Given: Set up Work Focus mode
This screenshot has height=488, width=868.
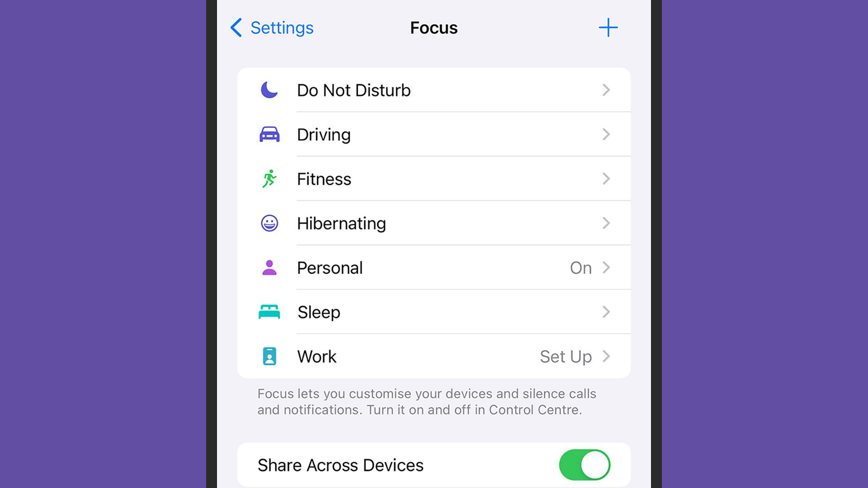Looking at the screenshot, I should [566, 356].
